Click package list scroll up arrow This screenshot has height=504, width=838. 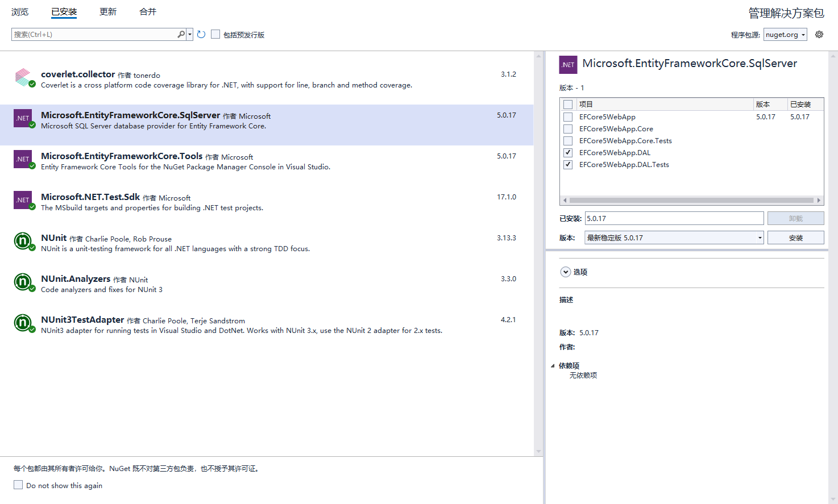[x=538, y=56]
